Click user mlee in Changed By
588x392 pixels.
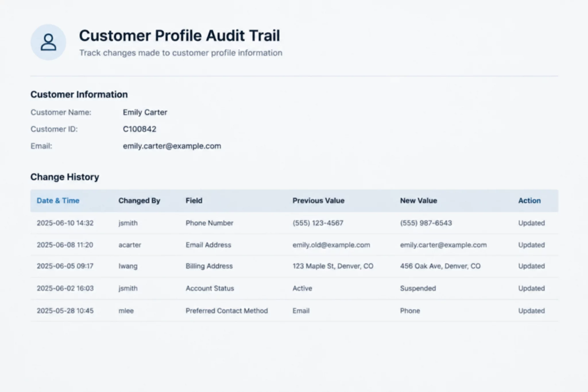pyautogui.click(x=126, y=311)
